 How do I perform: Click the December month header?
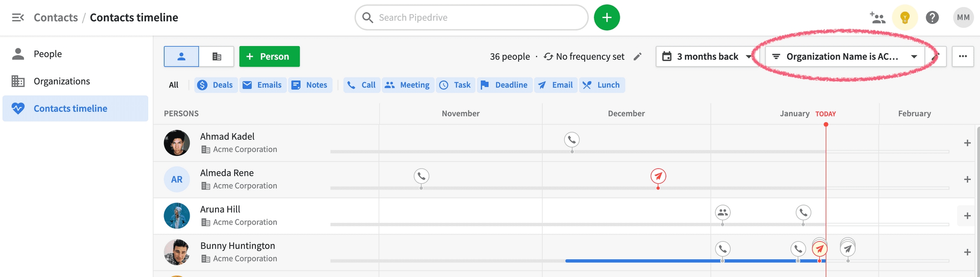click(x=626, y=113)
